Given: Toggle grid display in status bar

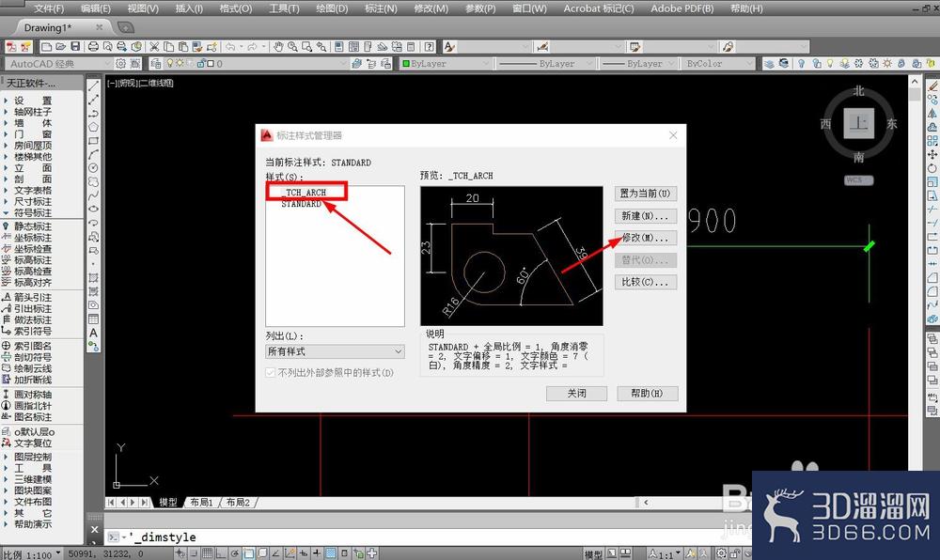Looking at the screenshot, I should tap(207, 554).
